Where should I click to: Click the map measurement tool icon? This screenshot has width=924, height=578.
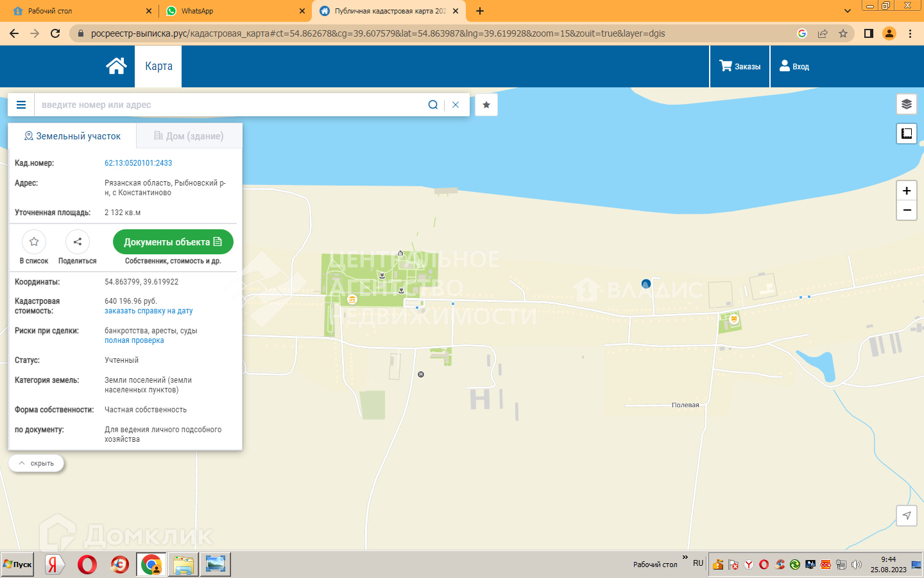pos(906,134)
